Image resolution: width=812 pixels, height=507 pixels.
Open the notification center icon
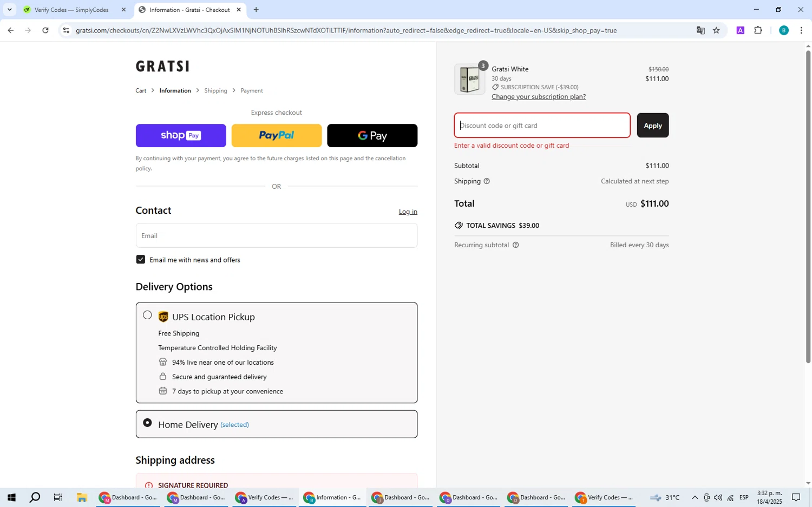796,497
